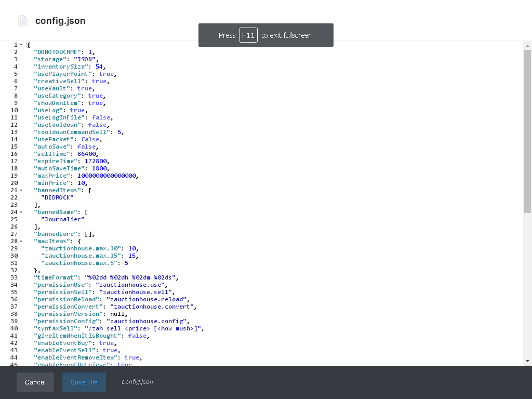Collapse the root object on line 1
Viewport: 532px width, 399px height.
coord(21,45)
